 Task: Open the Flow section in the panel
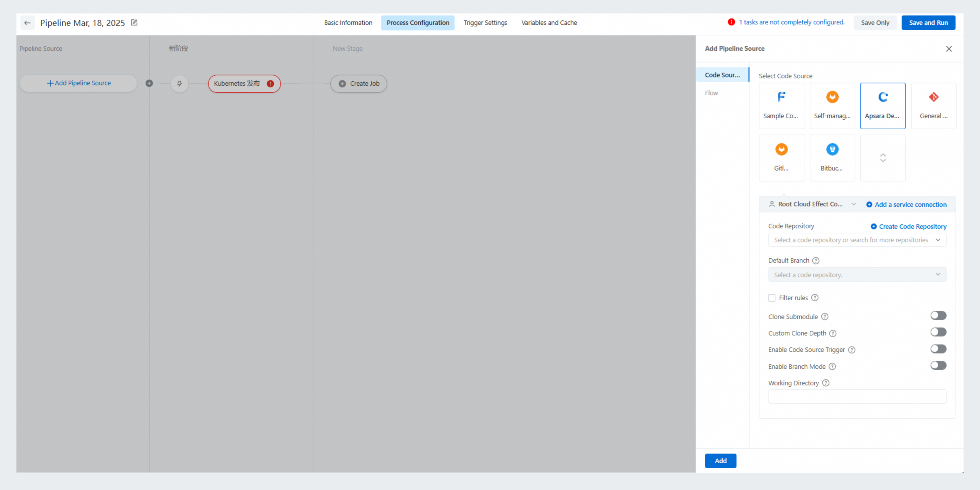click(711, 92)
